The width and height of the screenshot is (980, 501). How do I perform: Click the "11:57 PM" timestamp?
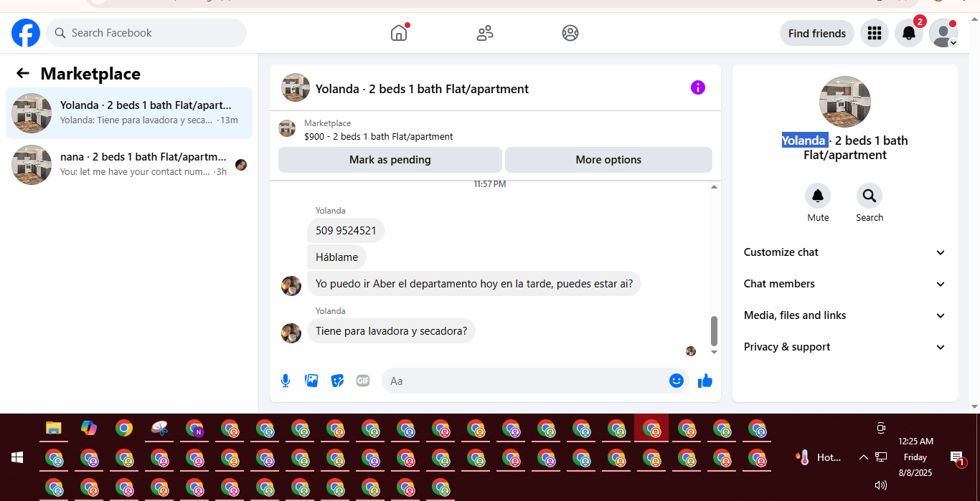coord(490,184)
